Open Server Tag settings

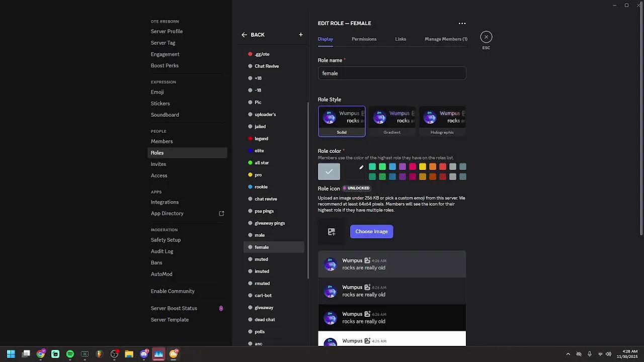coord(163,43)
